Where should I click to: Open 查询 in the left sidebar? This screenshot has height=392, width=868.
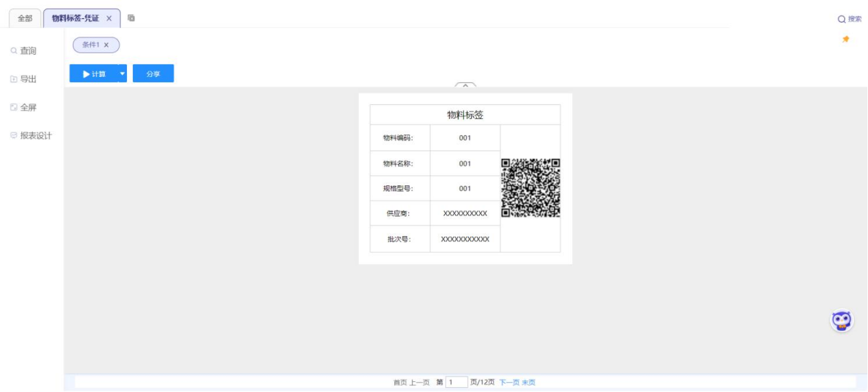click(23, 51)
